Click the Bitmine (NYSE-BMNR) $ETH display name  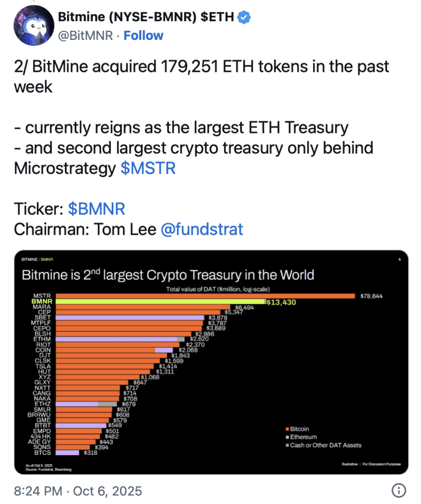146,17
